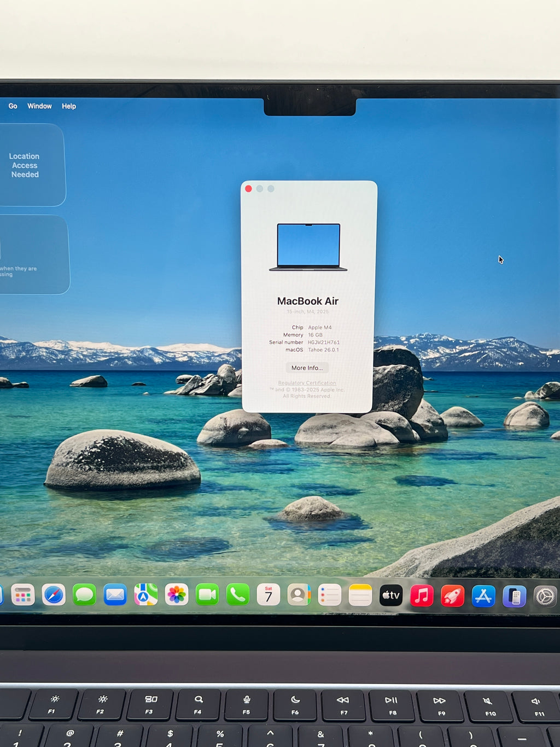Open the red rocket app in Dock
The image size is (560, 747).
point(453,596)
